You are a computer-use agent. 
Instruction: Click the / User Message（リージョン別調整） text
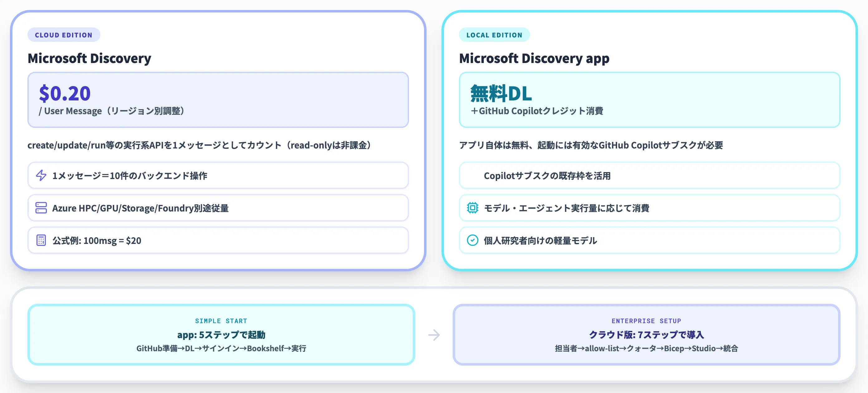point(112,111)
